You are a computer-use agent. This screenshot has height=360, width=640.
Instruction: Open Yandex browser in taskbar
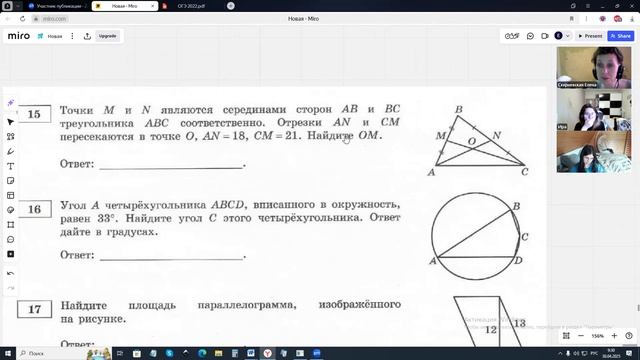coord(267,353)
